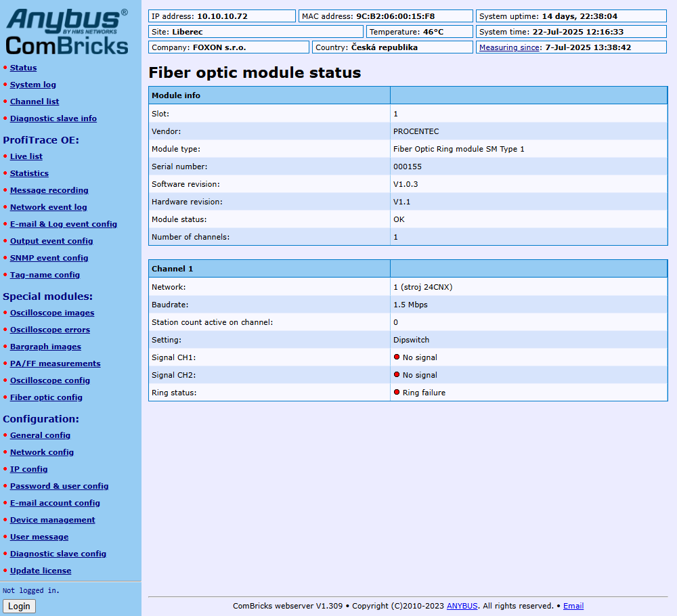Open ProfiTrace Statistics link

(x=29, y=173)
